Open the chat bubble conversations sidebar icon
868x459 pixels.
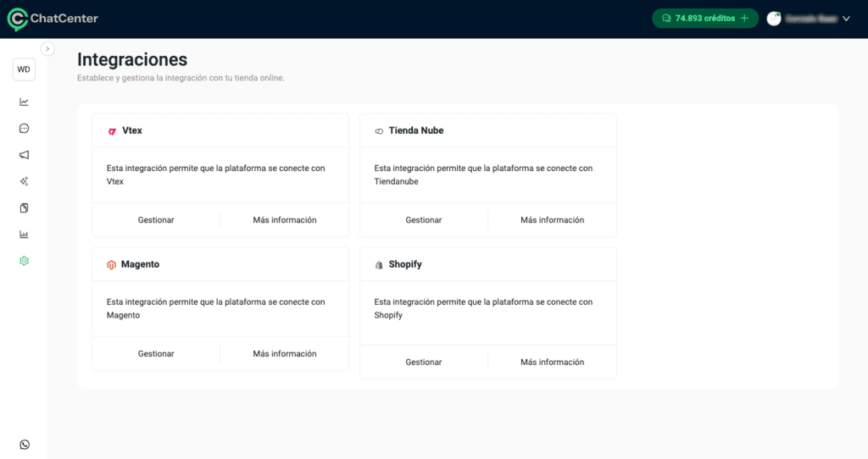click(24, 129)
